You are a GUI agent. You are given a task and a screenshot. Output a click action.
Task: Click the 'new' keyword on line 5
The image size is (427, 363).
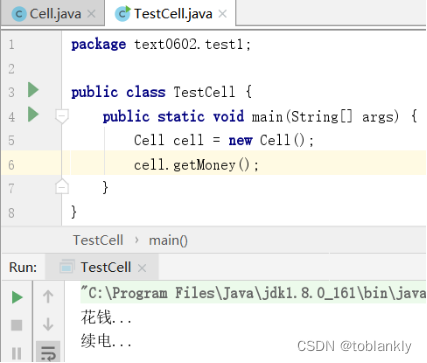240,140
